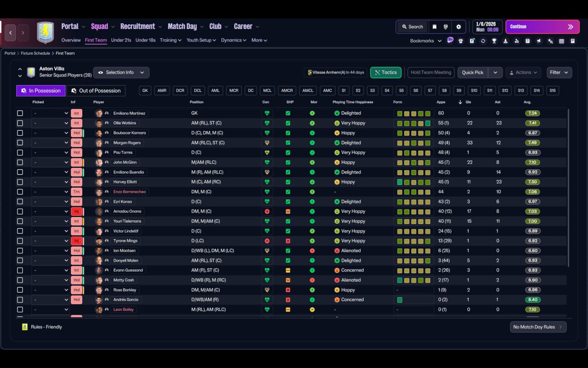Expand the squad switcher arrows beside Aston Villa

coord(20,72)
